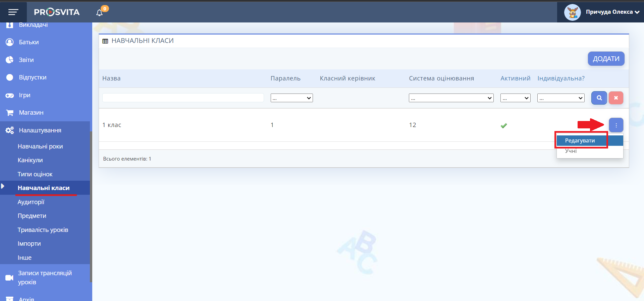Click the hamburger menu icon
The width and height of the screenshot is (644, 301).
point(13,12)
